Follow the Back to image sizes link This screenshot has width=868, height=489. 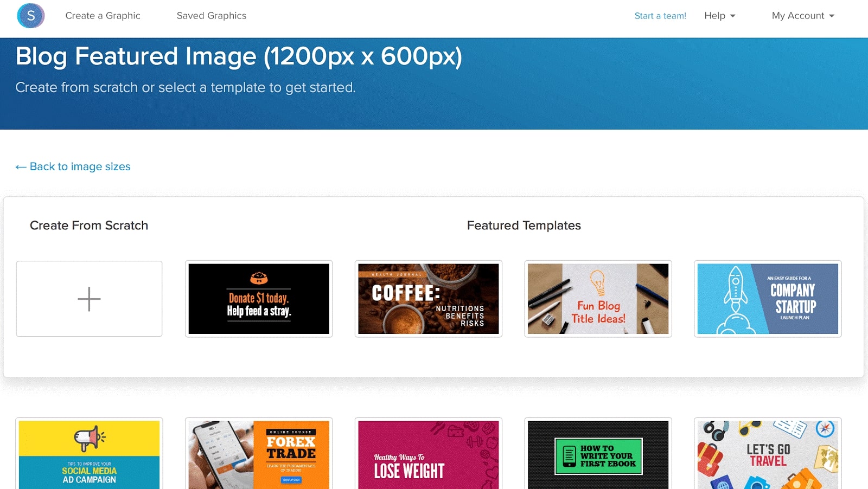point(80,166)
